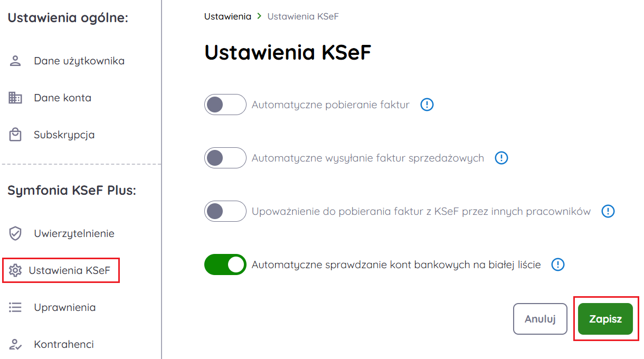Click the Subskrypcja shopping bag icon
644x359 pixels.
click(x=15, y=135)
